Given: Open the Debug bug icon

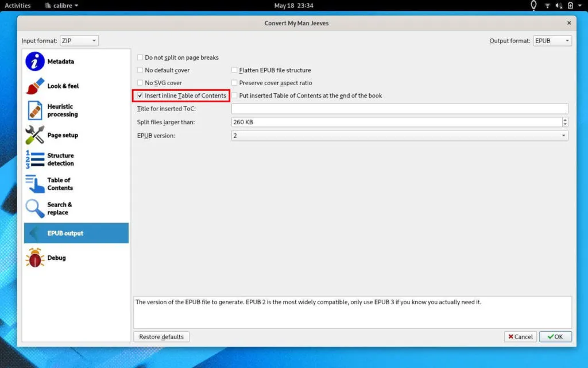Looking at the screenshot, I should pyautogui.click(x=35, y=258).
